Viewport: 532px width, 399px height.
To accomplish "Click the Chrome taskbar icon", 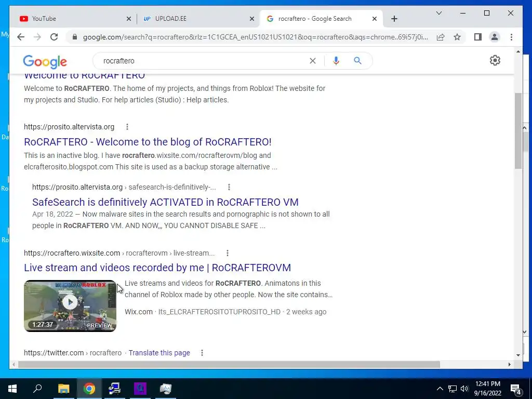I will (x=89, y=389).
